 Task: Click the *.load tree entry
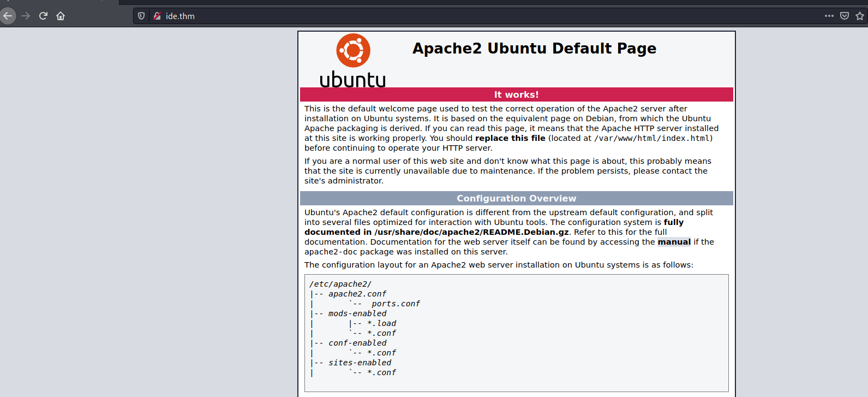click(x=381, y=323)
